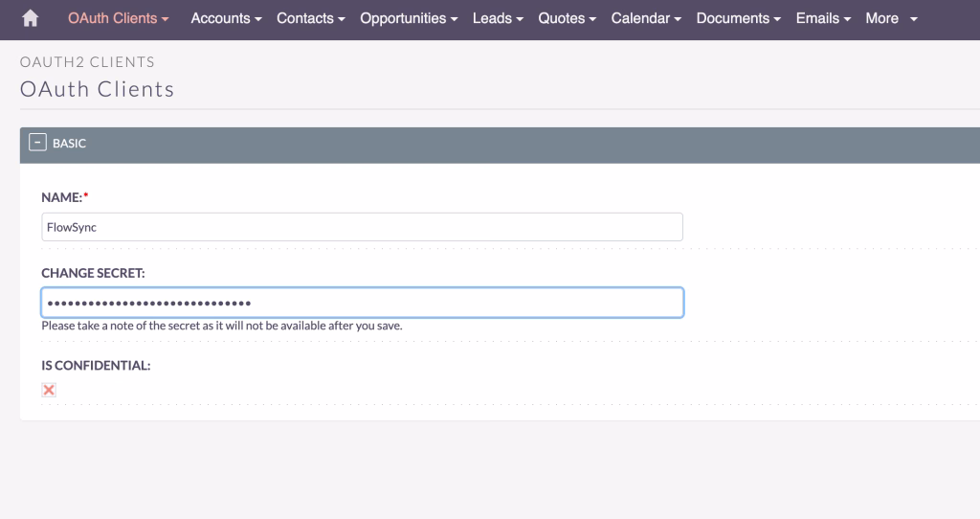980x519 pixels.
Task: Focus the Change Secret password field
Action: point(362,303)
